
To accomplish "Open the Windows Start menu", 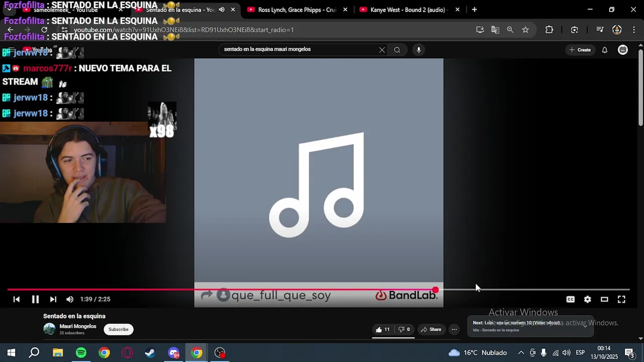I will coord(11,352).
